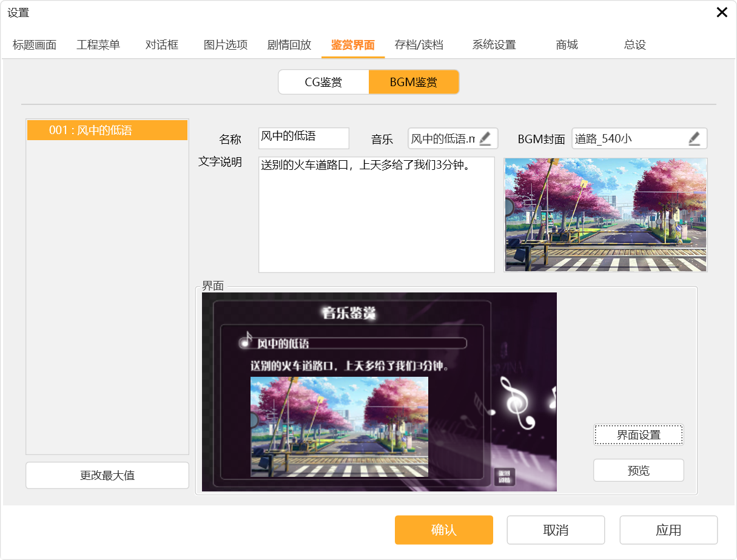Image resolution: width=737 pixels, height=560 pixels.
Task: Confirm with the 确认 button
Action: tap(443, 530)
